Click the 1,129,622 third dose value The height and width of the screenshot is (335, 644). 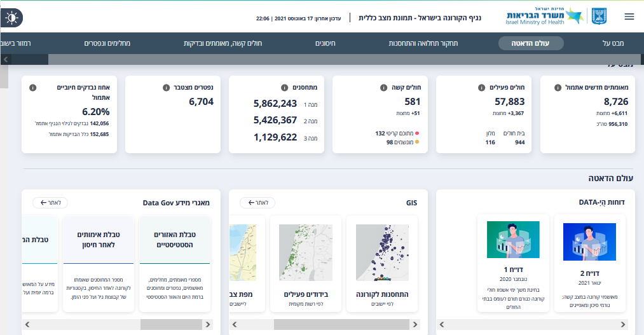tap(275, 137)
